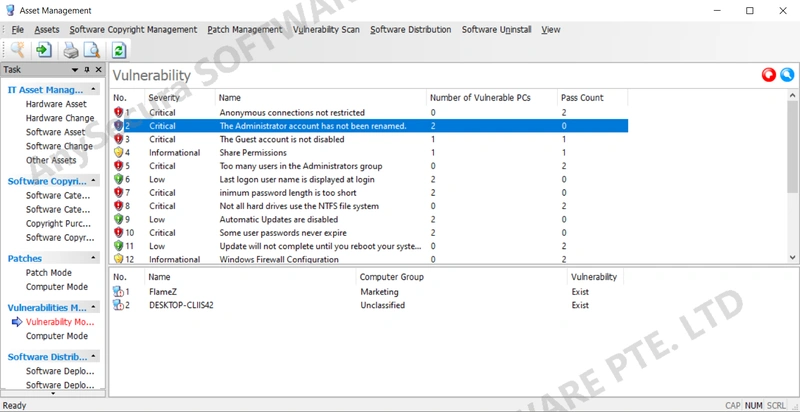Select 'Anonymous connections not restricted' row
The height and width of the screenshot is (412, 800).
(370, 112)
